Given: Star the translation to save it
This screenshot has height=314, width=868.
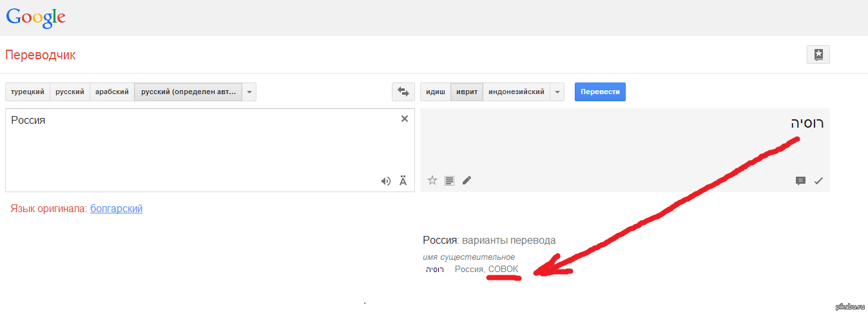Looking at the screenshot, I should [432, 181].
